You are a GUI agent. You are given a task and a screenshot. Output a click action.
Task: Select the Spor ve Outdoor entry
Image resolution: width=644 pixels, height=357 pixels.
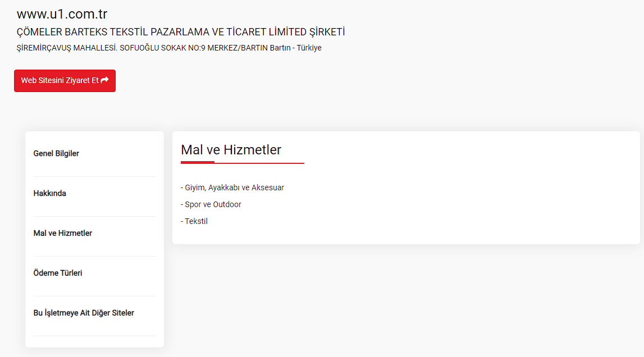211,204
